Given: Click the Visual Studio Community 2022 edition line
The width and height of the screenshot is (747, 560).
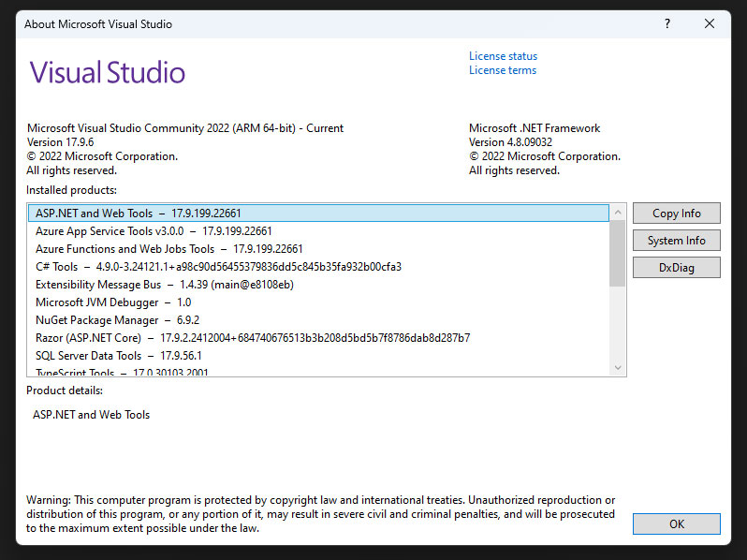Looking at the screenshot, I should tap(185, 128).
